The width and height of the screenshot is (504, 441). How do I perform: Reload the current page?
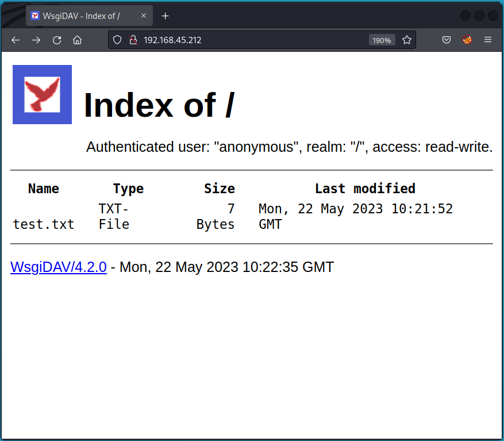coord(57,40)
